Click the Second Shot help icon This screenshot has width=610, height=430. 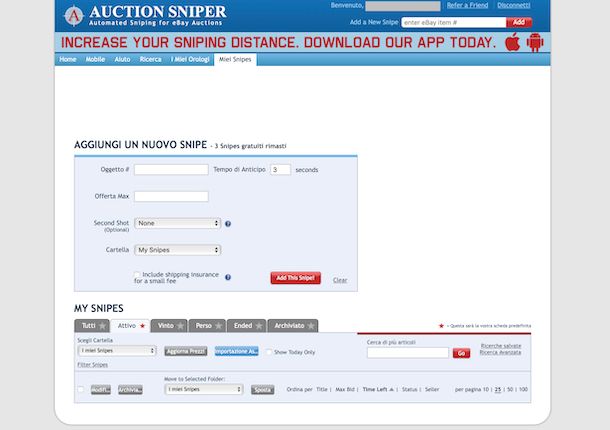coord(228,224)
